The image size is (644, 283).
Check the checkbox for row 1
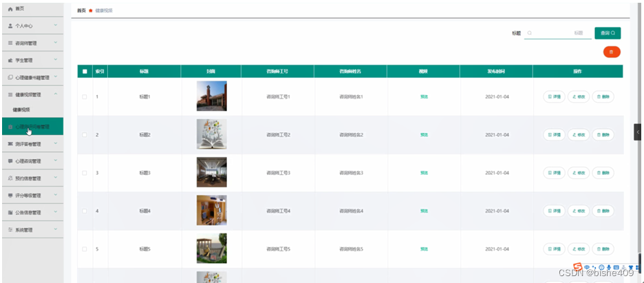(85, 97)
